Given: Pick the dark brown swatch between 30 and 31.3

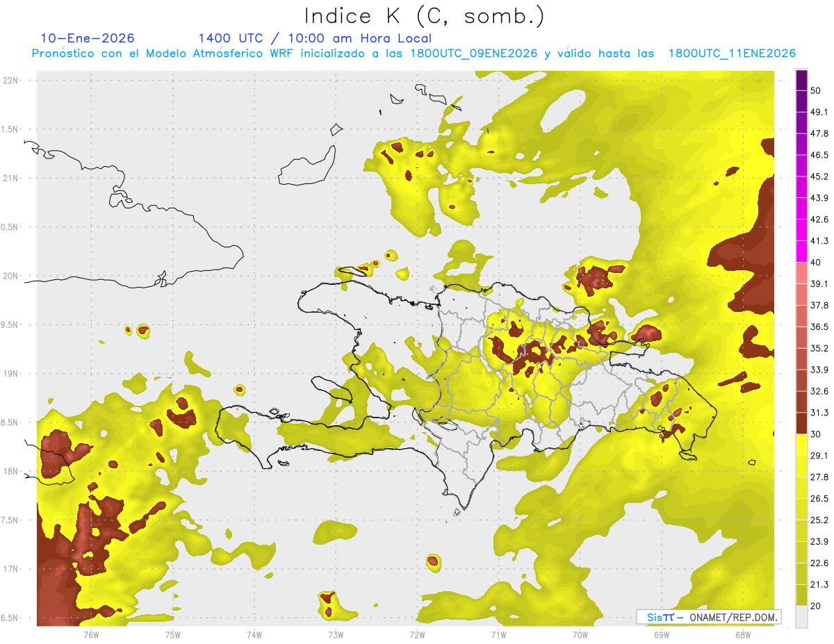Looking at the screenshot, I should 801,424.
